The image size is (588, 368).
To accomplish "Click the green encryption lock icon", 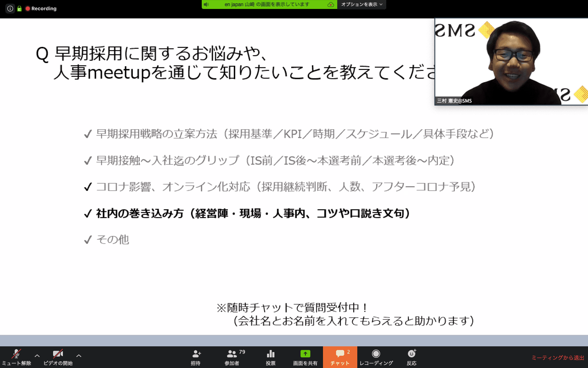I will (19, 9).
